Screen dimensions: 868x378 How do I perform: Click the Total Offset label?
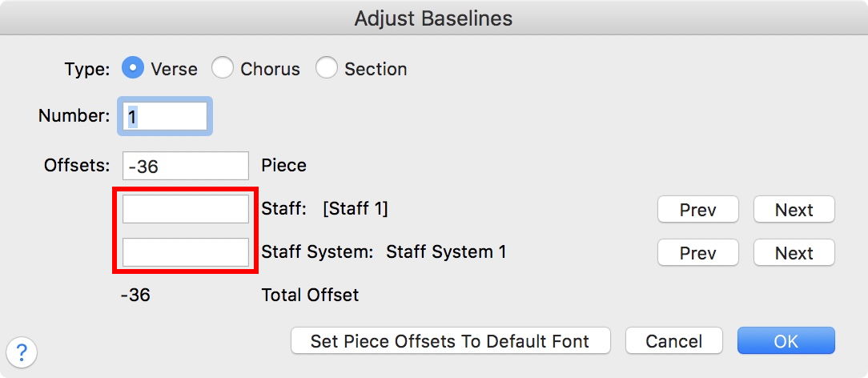[310, 295]
